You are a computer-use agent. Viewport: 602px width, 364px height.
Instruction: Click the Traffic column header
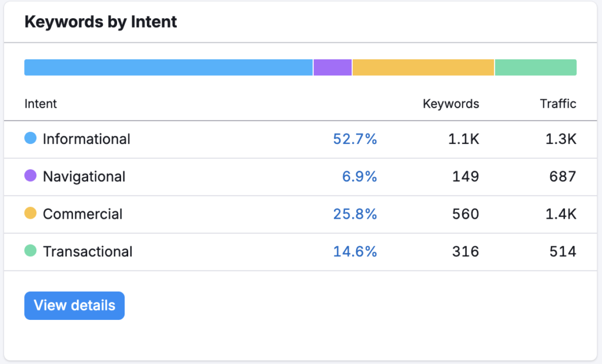coord(558,104)
